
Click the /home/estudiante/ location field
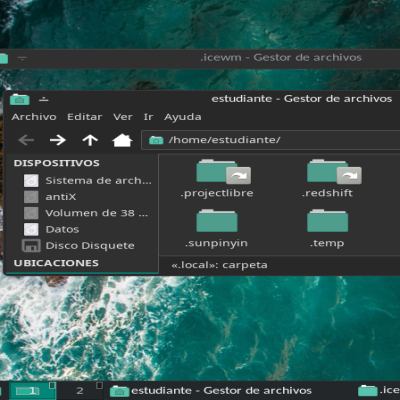point(271,140)
